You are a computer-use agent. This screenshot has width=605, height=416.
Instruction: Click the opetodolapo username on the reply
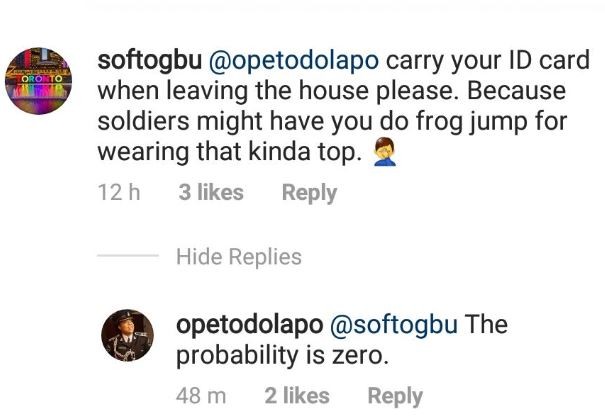pos(246,326)
